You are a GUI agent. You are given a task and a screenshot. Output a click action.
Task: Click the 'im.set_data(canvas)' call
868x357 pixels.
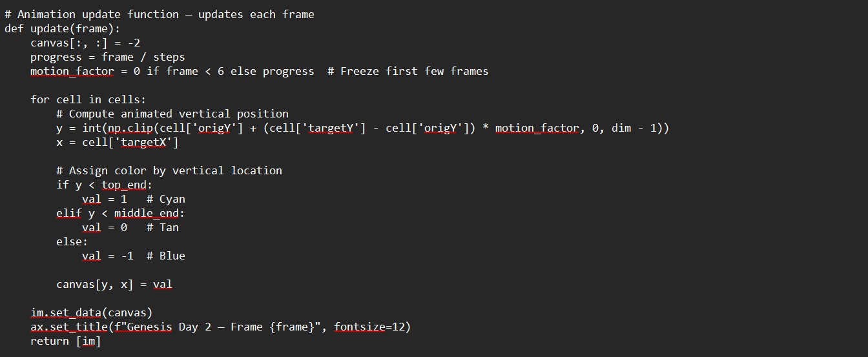click(91, 312)
